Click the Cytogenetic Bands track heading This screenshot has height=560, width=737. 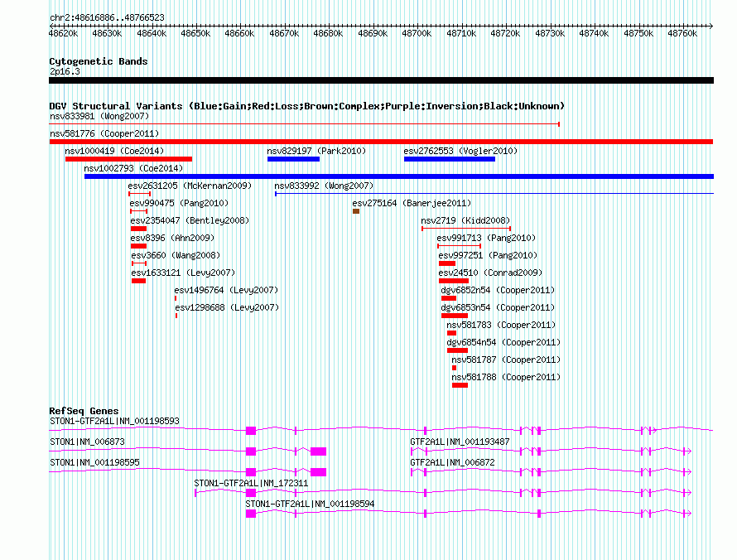(x=99, y=61)
